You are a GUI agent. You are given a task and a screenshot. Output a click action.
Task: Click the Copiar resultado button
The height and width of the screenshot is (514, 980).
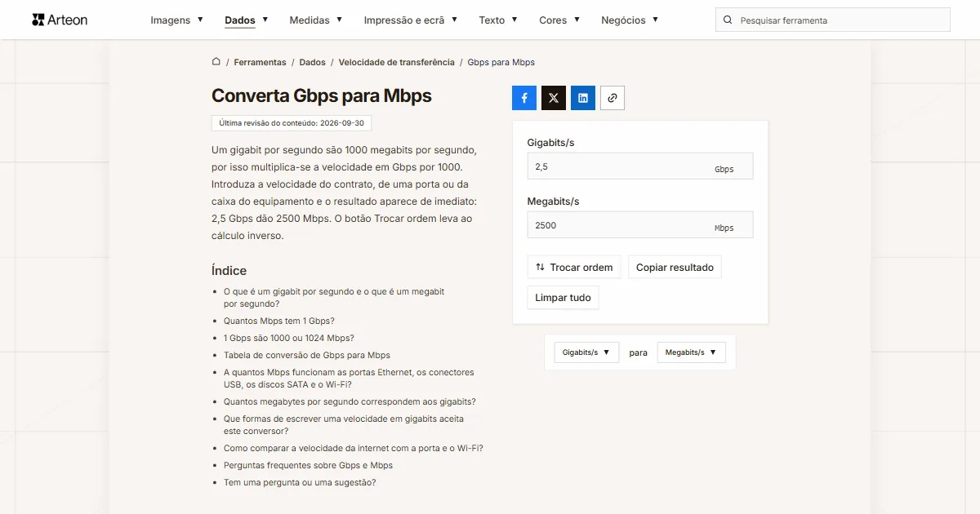click(x=675, y=268)
